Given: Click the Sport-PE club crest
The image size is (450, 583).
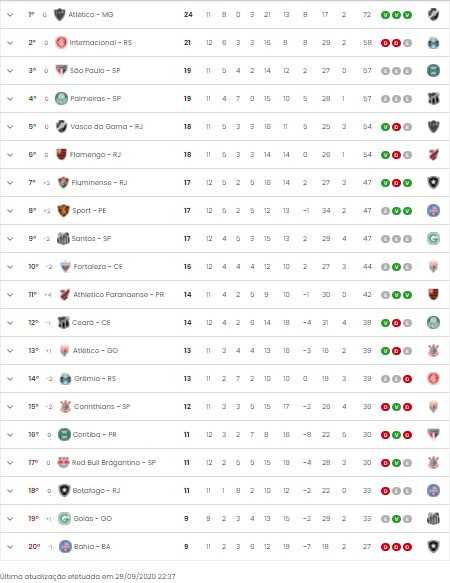Looking at the screenshot, I should [64, 210].
